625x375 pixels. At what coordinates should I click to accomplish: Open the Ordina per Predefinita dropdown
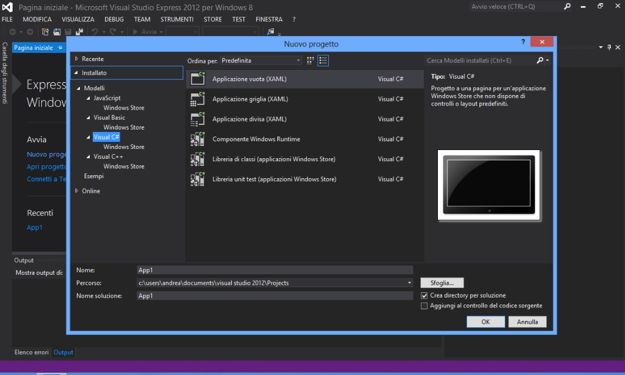pos(261,61)
